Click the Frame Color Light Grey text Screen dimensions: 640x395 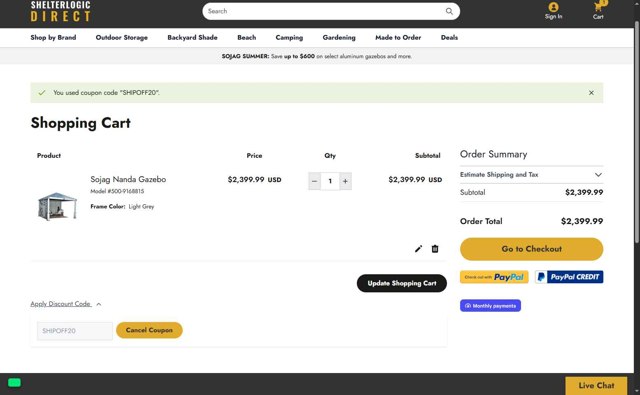(122, 206)
